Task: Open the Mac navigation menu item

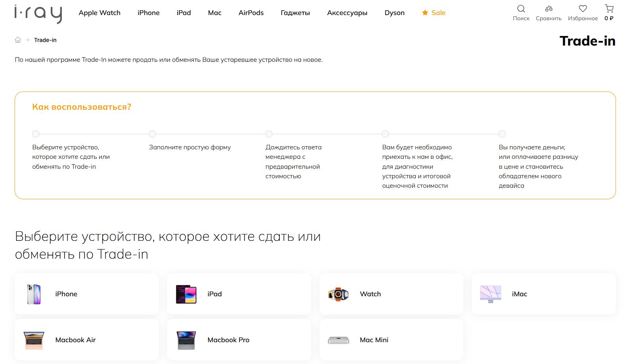Action: 215,13
